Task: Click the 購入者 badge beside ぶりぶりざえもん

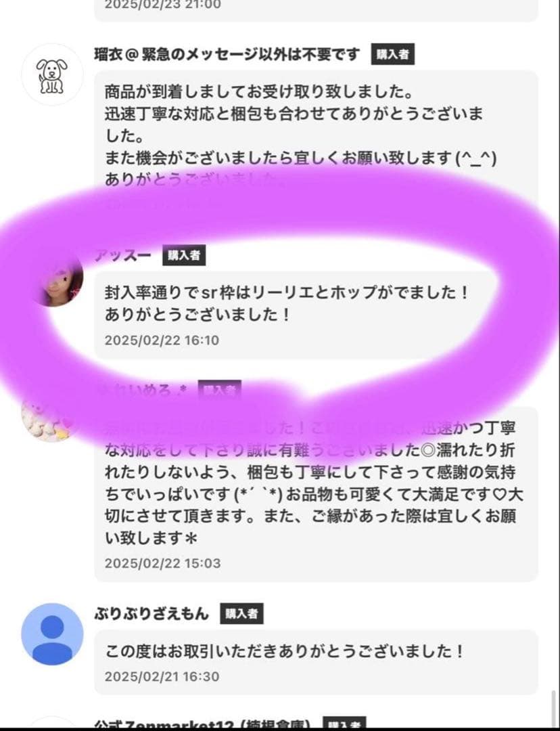Action: (241, 613)
